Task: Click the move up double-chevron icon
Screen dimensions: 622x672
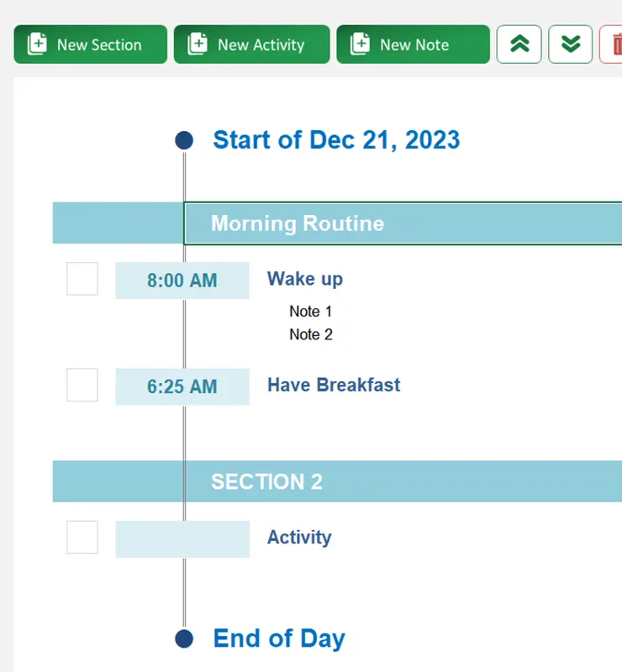Action: [519, 45]
